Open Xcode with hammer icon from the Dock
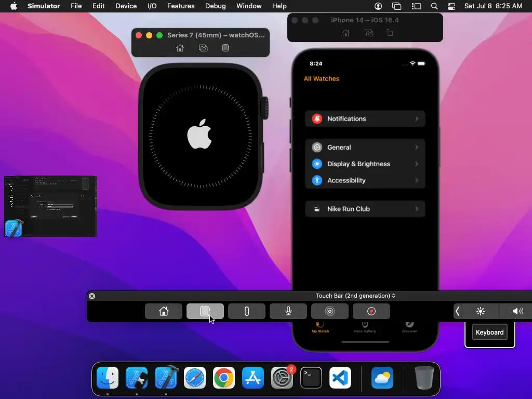532x399 pixels. tap(166, 377)
